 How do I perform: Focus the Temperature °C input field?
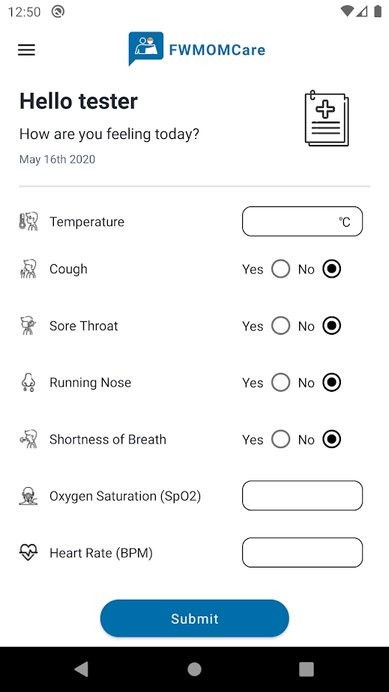302,222
